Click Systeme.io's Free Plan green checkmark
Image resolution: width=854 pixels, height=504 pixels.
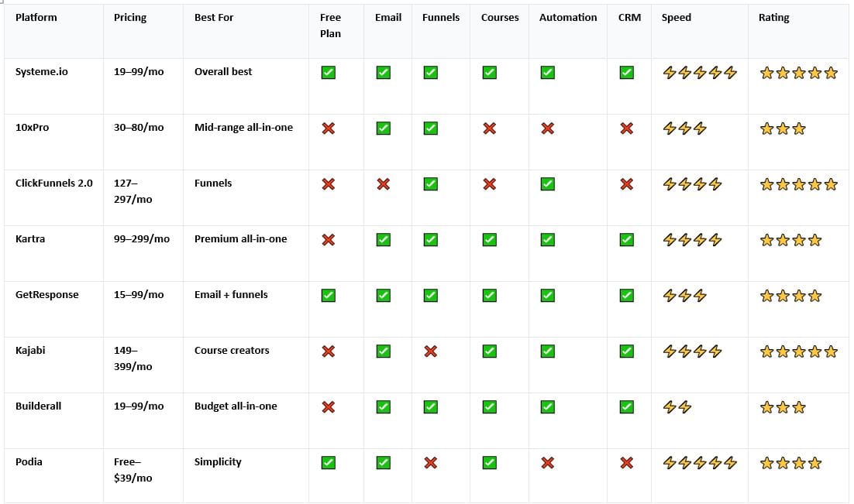[x=329, y=73]
